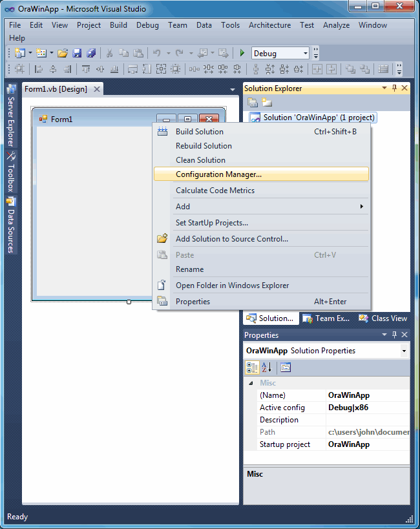Viewport: 420px width, 529px height.
Task: Click the Align Centers layout icon
Action: pyautogui.click(x=53, y=69)
